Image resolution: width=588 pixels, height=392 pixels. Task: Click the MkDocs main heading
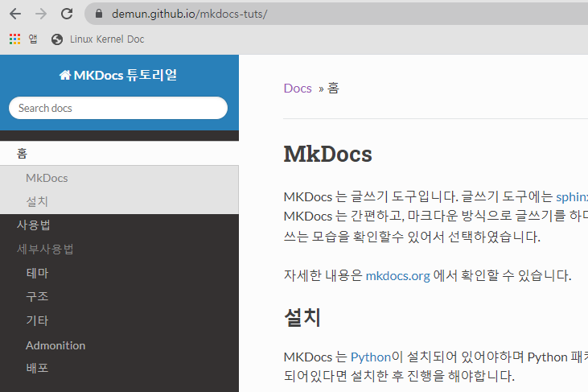[327, 154]
